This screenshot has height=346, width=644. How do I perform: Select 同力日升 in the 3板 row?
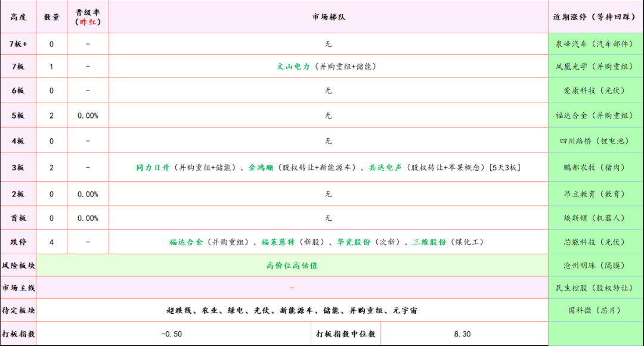tap(153, 167)
